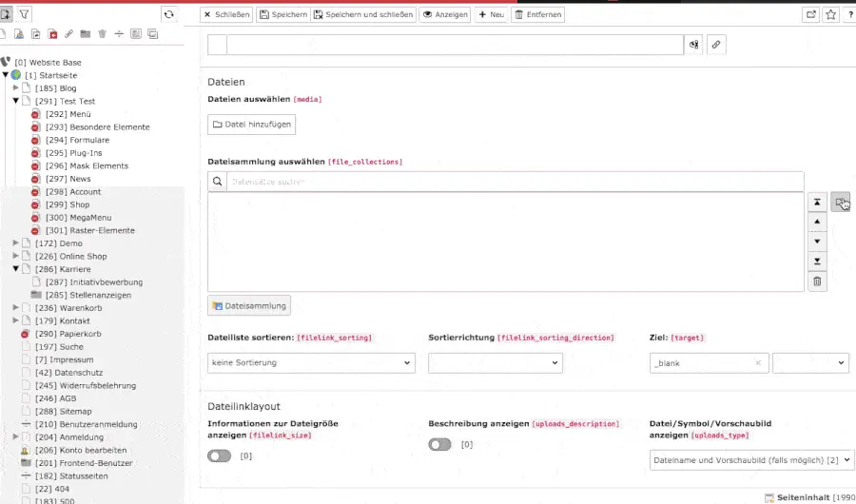Click the Datei hinzufügen button
The height and width of the screenshot is (504, 856).
click(x=251, y=125)
